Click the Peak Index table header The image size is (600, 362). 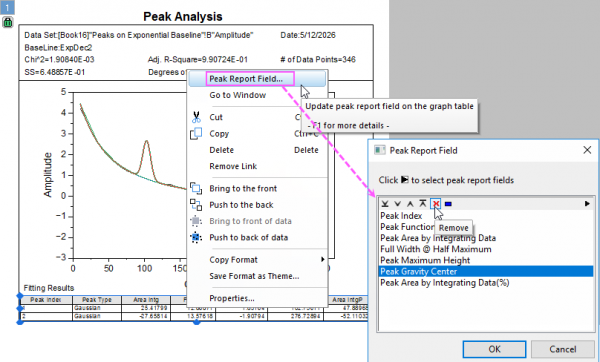pyautogui.click(x=46, y=300)
